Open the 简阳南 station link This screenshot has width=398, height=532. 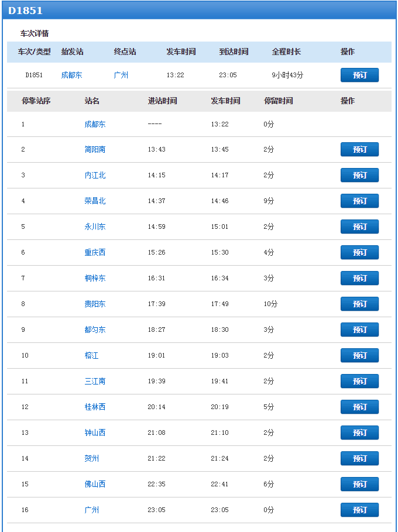(x=95, y=149)
